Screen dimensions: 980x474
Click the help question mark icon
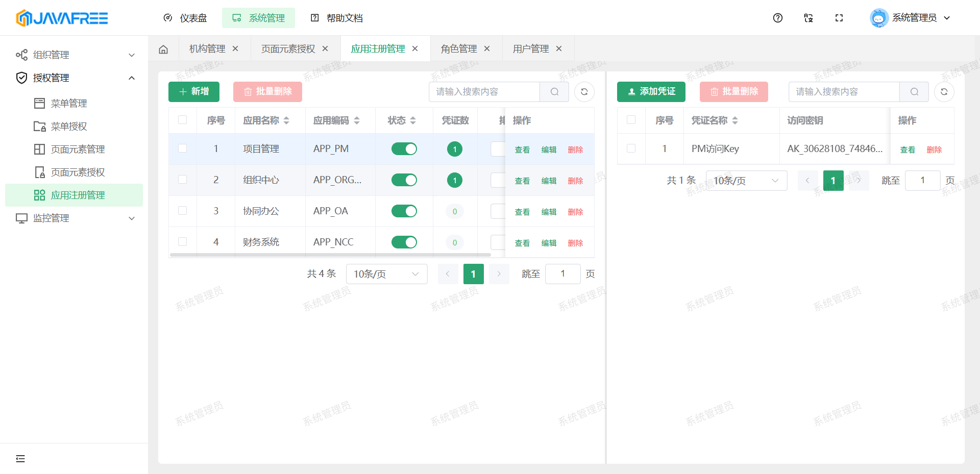tap(777, 18)
